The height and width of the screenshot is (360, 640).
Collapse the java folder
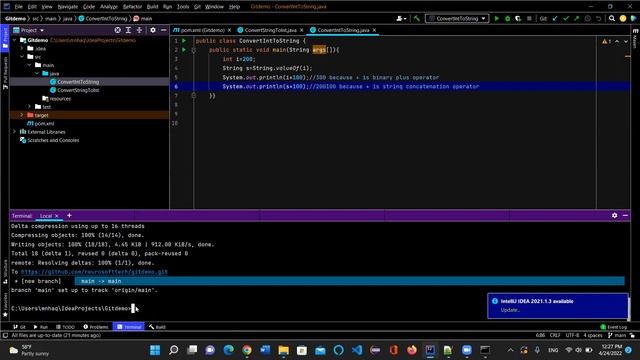pos(37,73)
